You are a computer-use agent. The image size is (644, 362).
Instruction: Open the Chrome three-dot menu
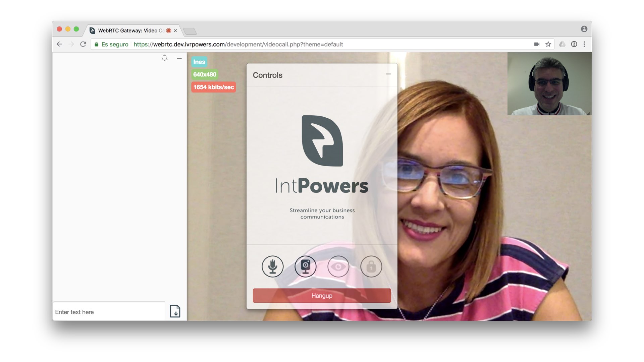pos(584,44)
